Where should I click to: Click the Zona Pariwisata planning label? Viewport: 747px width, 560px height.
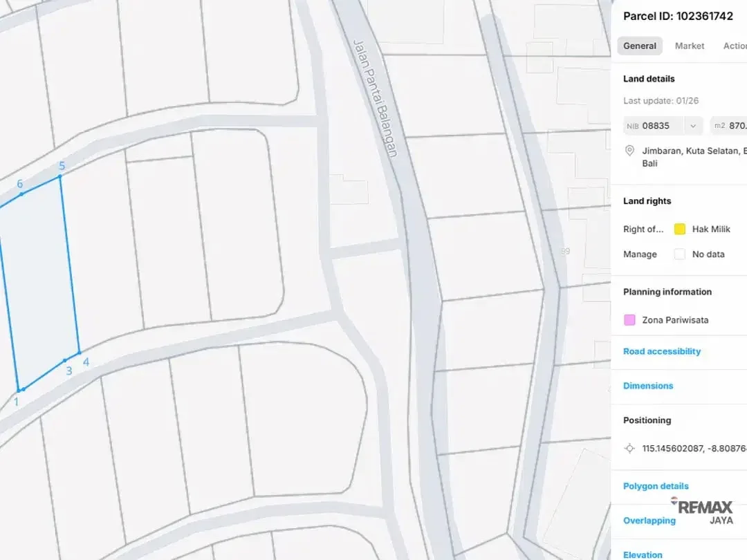coord(675,320)
